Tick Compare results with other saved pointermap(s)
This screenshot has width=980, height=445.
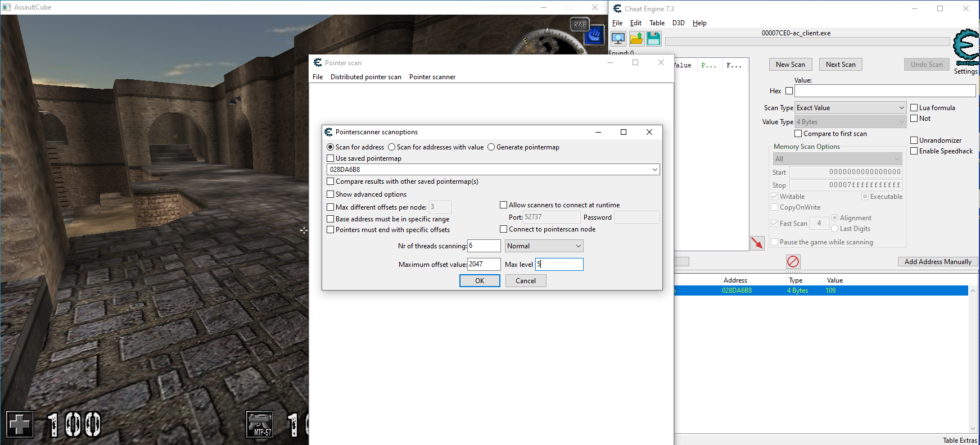coord(331,181)
